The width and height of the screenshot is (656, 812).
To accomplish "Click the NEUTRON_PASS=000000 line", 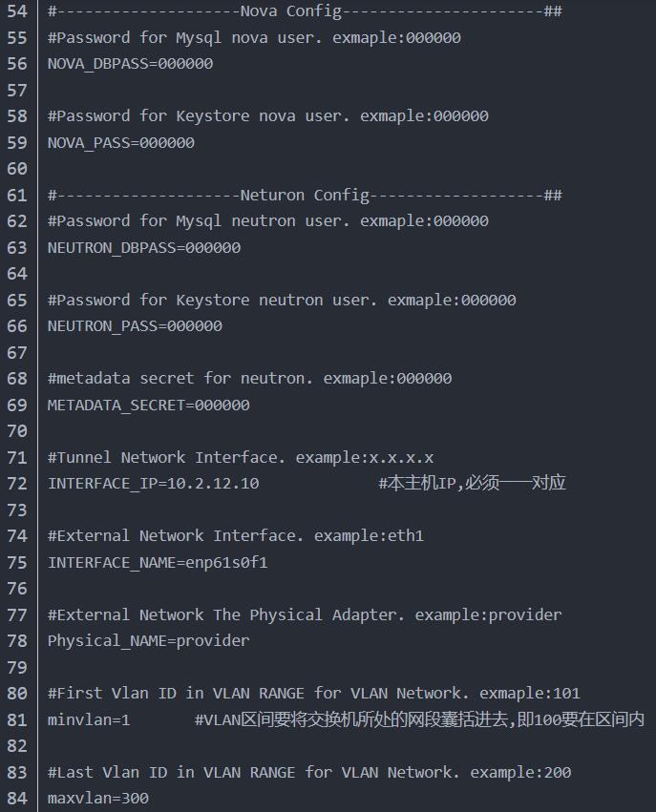I will pos(135,326).
